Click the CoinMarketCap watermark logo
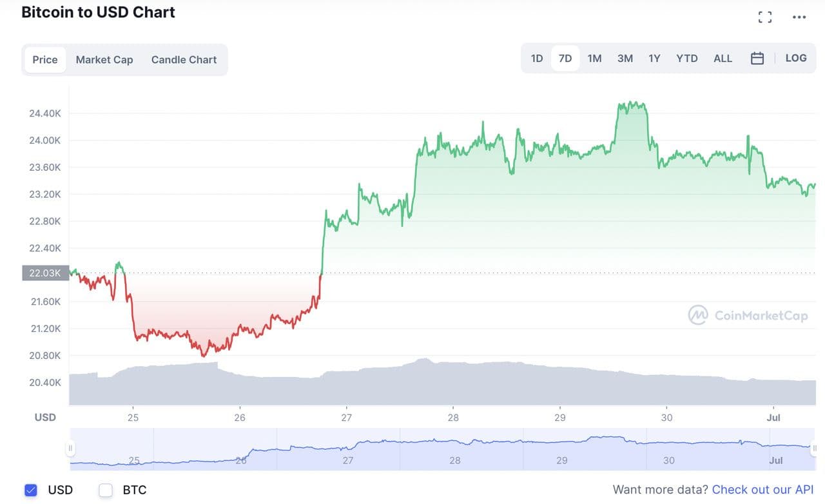 tap(748, 315)
